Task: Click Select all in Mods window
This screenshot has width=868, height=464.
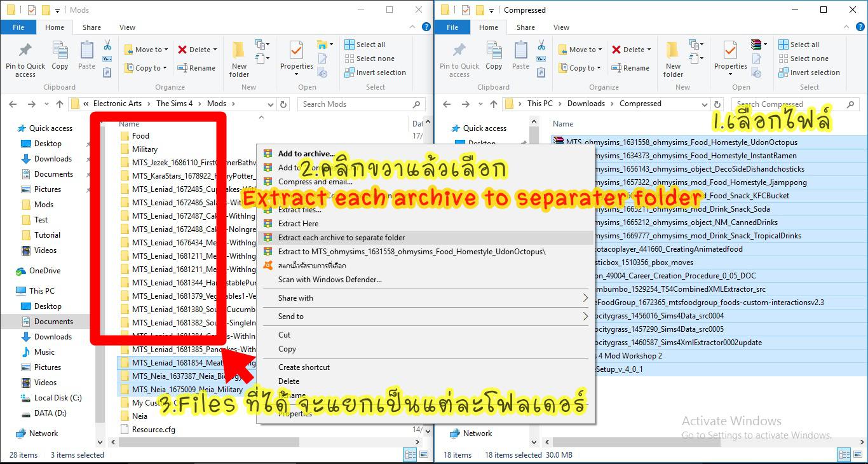Action: (365, 44)
